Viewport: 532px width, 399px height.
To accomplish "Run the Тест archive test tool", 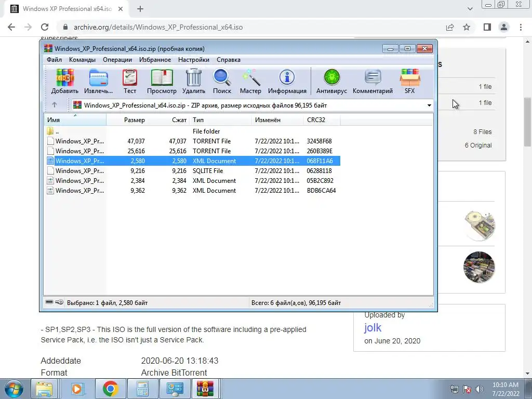I will 129,82.
